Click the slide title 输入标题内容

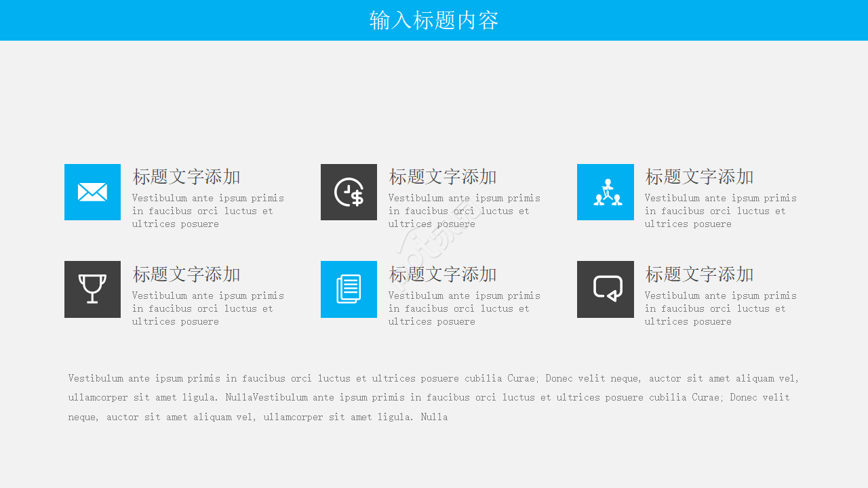[434, 20]
